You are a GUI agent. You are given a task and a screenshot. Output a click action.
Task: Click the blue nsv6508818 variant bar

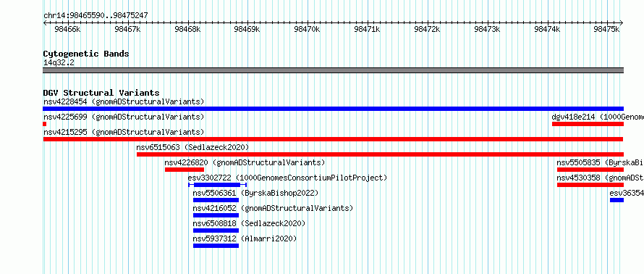(216, 231)
